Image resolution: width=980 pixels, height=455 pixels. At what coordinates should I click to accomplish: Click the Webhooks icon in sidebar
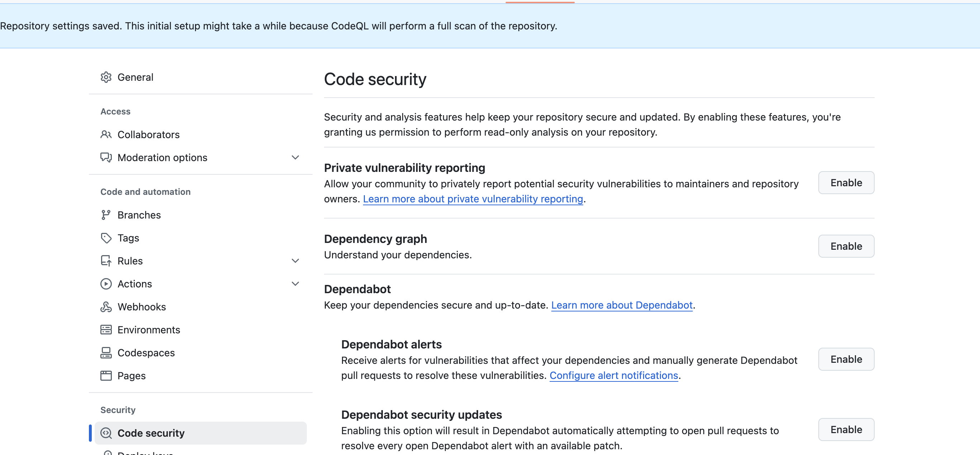[106, 307]
